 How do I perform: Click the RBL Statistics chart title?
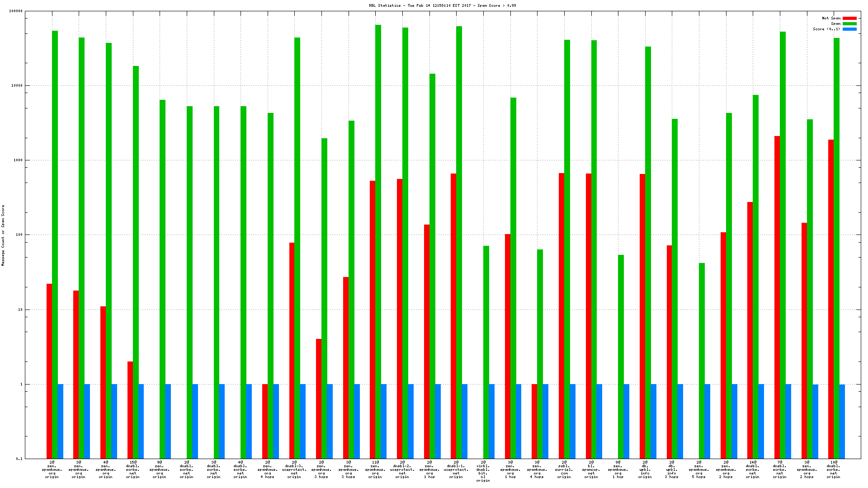click(x=442, y=6)
